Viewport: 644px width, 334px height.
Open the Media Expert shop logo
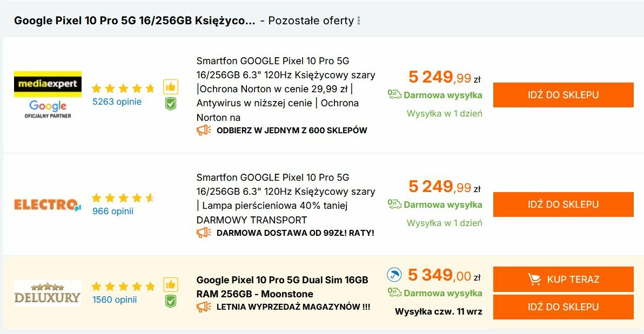point(48,95)
